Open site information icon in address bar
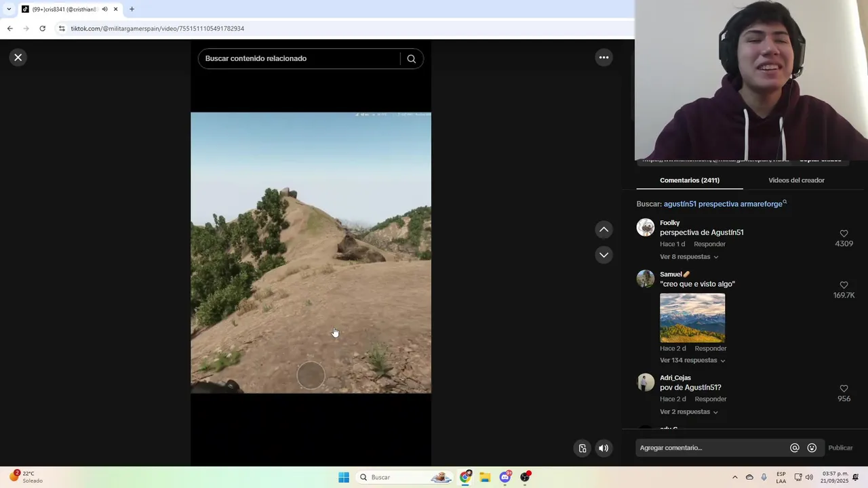This screenshot has height=488, width=868. pos(62,28)
